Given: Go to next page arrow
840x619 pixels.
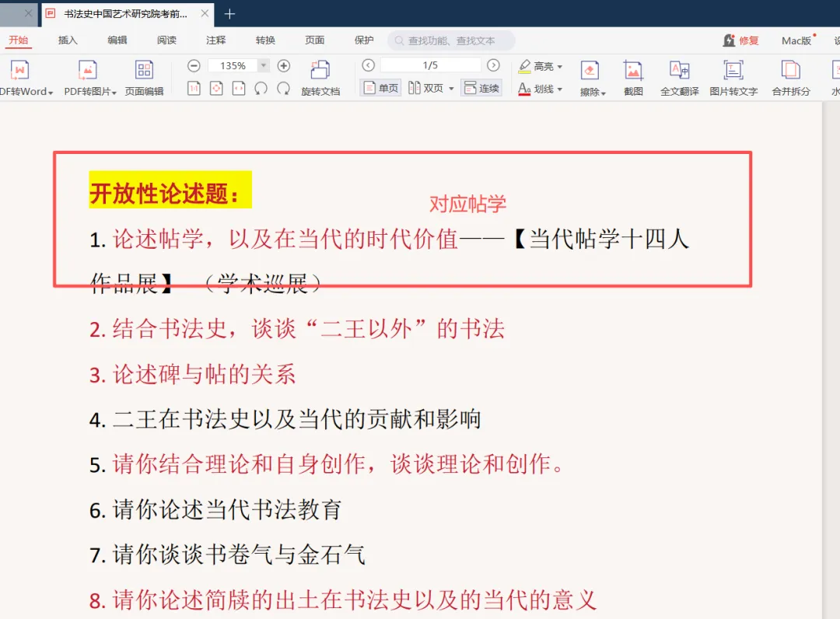Looking at the screenshot, I should (493, 65).
